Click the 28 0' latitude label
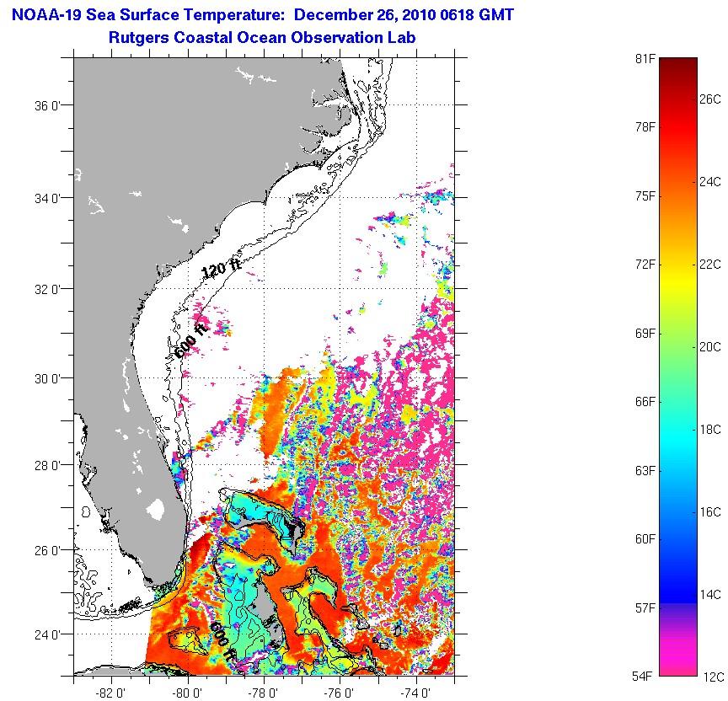728x701 pixels. (47, 465)
